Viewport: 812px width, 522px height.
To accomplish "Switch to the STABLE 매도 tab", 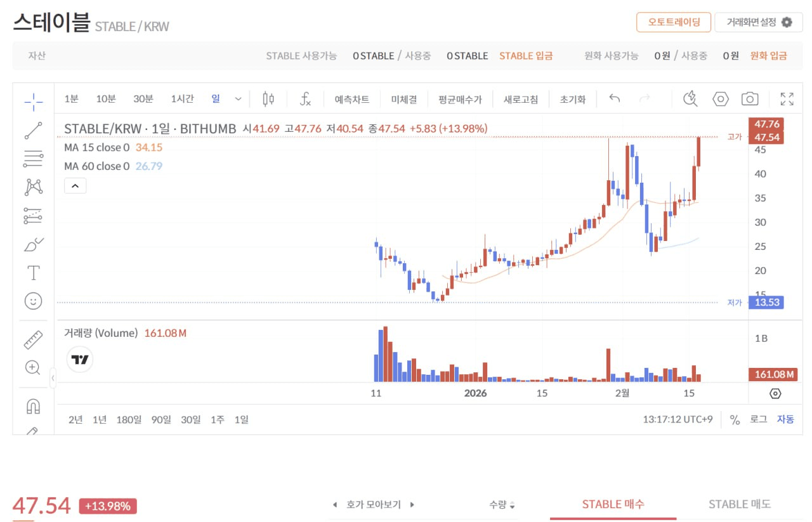I will (740, 504).
